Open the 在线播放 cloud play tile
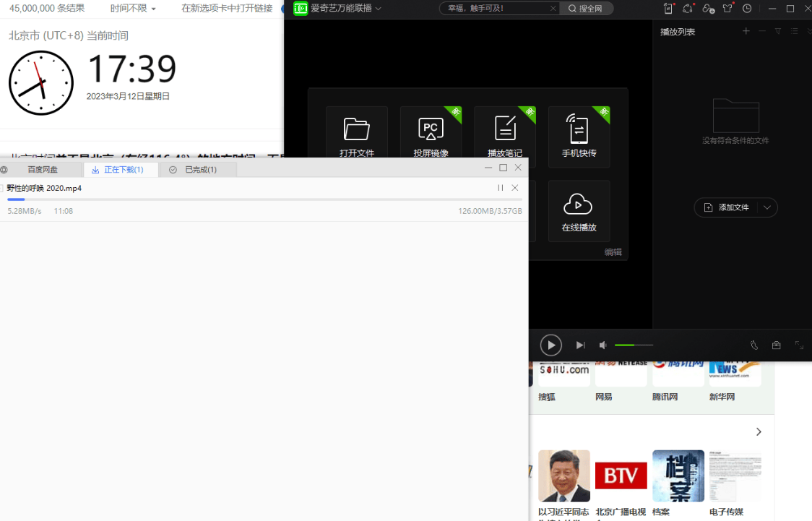Image resolution: width=812 pixels, height=521 pixels. [x=579, y=210]
